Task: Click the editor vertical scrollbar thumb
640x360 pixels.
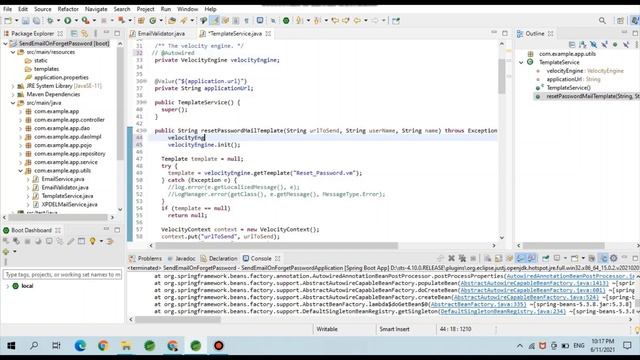Action: (x=502, y=76)
